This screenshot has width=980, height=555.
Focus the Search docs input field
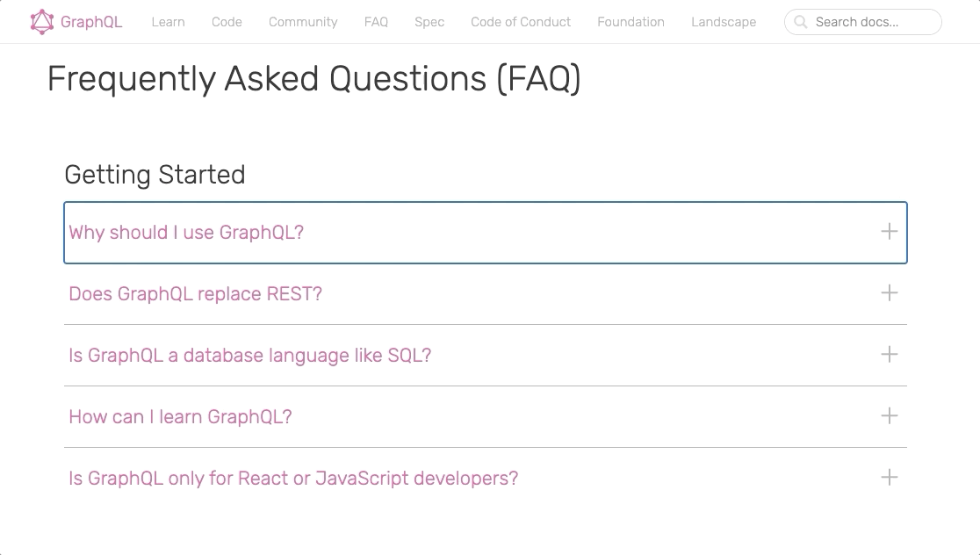[863, 22]
